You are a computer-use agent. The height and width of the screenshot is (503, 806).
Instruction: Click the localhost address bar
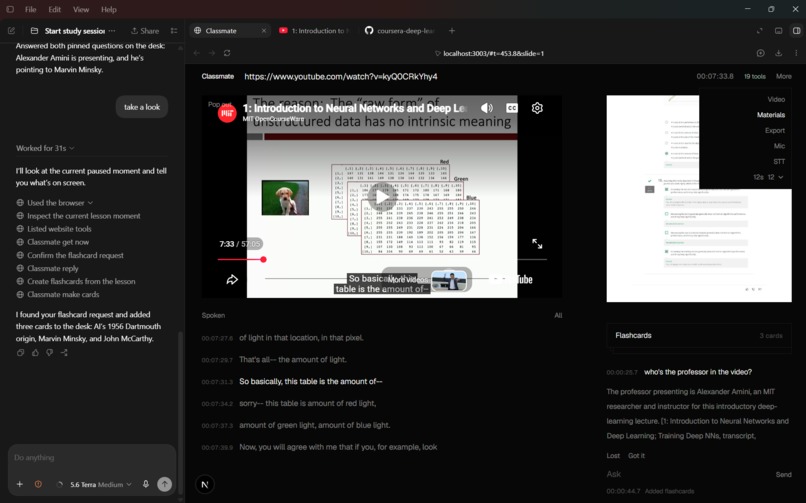489,53
